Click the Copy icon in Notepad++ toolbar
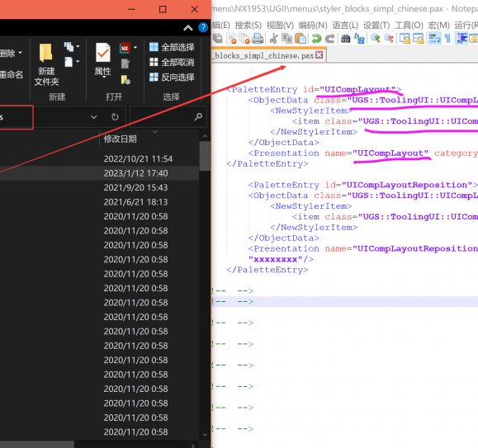This screenshot has width=478, height=448. (286, 39)
